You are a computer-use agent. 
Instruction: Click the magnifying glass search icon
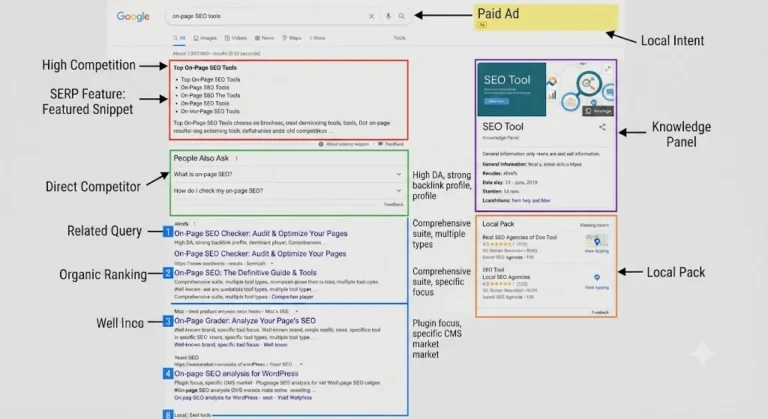point(402,16)
